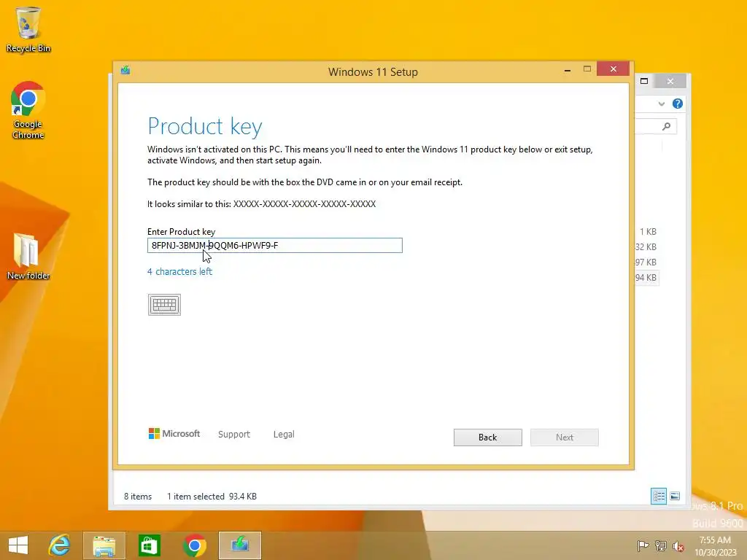Switch to Windows 11 Setup taskbar item
Screen dimensions: 747x560
point(239,545)
